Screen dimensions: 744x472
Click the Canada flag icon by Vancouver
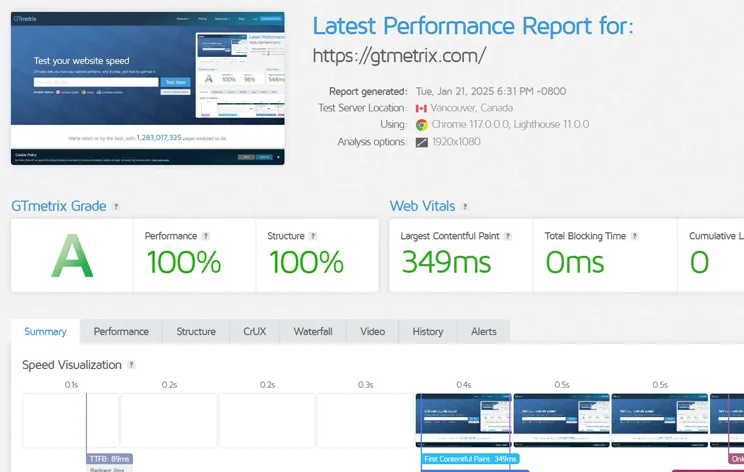point(422,108)
